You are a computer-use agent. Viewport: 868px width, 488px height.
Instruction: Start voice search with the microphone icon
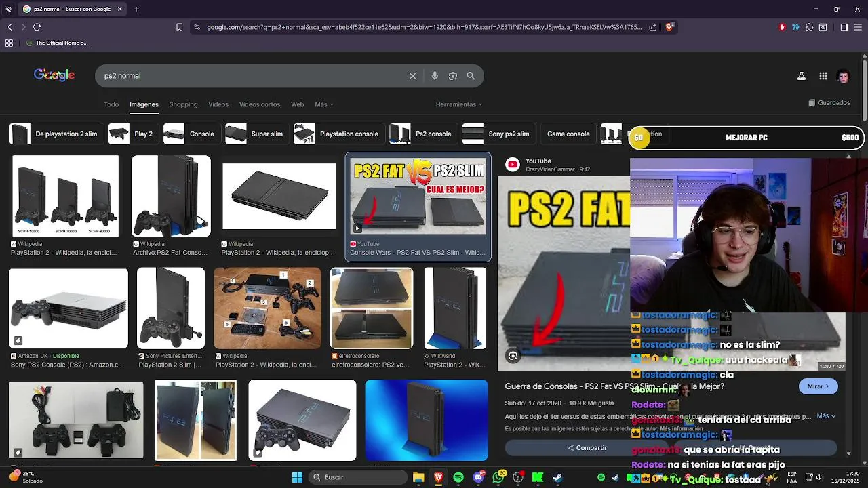(x=435, y=76)
